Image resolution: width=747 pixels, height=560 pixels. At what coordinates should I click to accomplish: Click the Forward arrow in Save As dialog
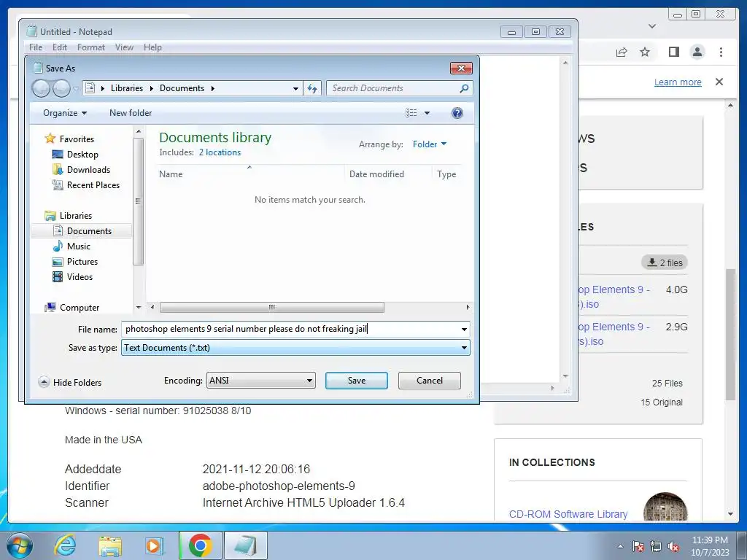pos(61,88)
